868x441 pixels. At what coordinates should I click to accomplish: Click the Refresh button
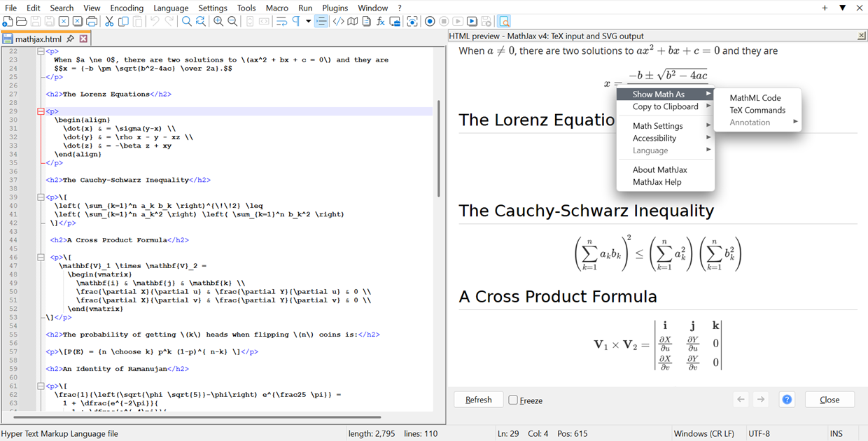pos(479,400)
